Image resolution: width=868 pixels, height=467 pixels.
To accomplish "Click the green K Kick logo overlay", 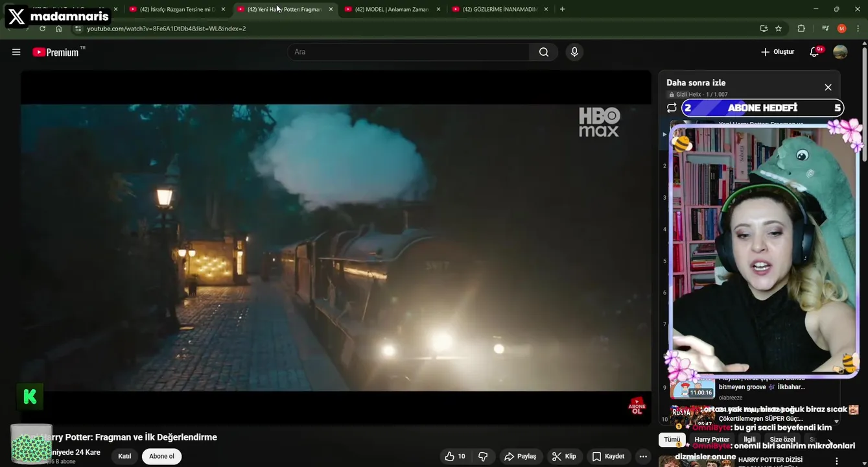I will (30, 397).
